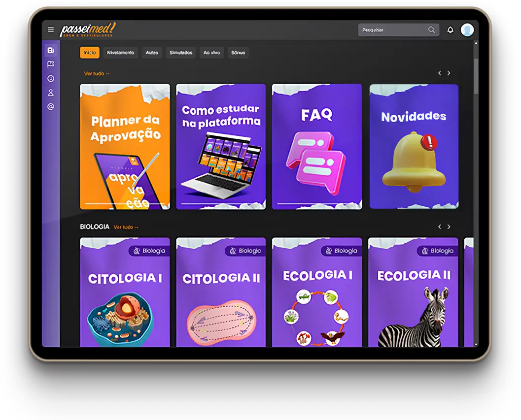Select the courses icon atop sidebar
521x420 pixels.
tap(51, 50)
